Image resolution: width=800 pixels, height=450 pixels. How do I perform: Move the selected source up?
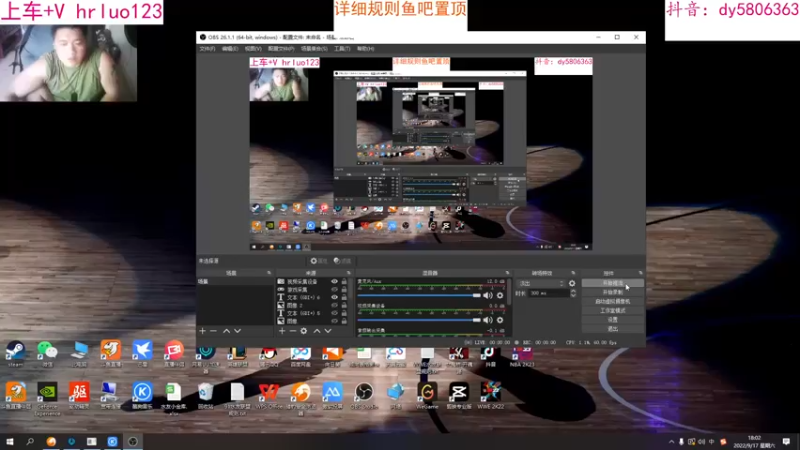click(x=317, y=331)
